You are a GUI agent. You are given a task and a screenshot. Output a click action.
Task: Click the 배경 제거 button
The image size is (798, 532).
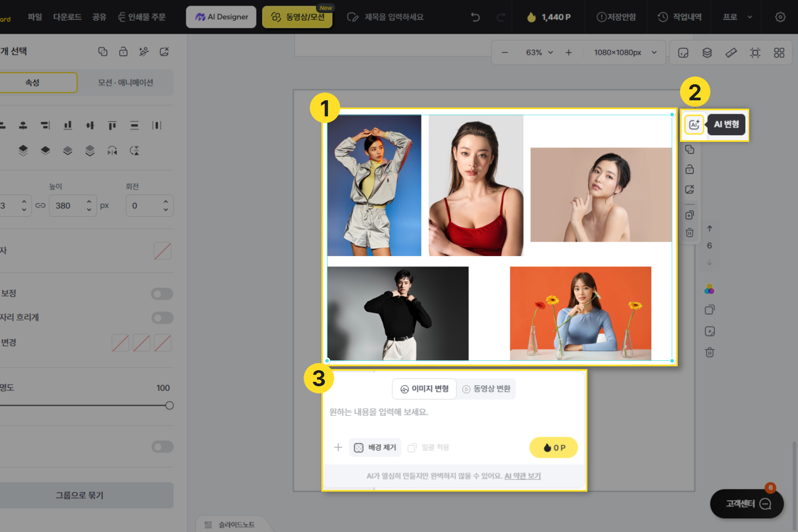click(x=375, y=448)
